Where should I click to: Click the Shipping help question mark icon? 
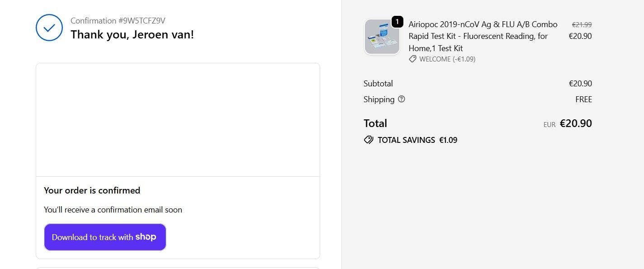coord(402,99)
